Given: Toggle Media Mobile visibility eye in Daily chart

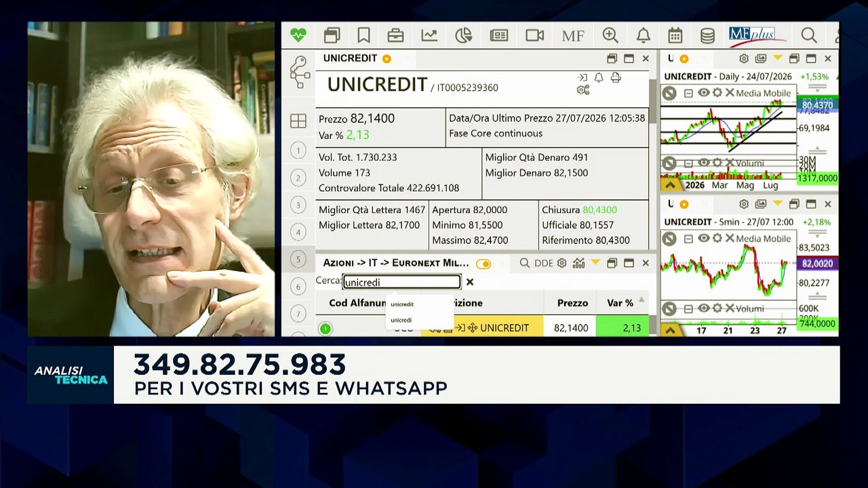Looking at the screenshot, I should [x=704, y=93].
